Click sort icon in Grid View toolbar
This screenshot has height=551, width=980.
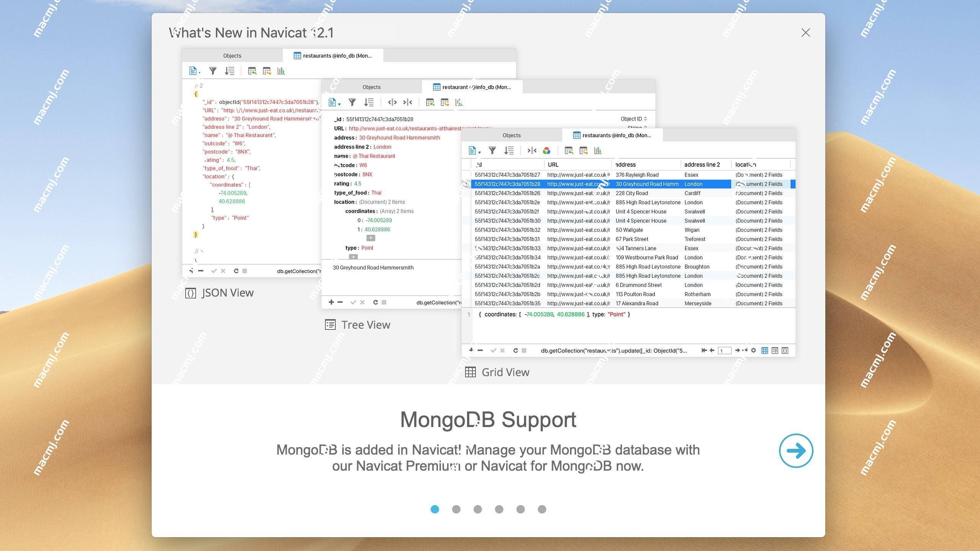pos(509,150)
